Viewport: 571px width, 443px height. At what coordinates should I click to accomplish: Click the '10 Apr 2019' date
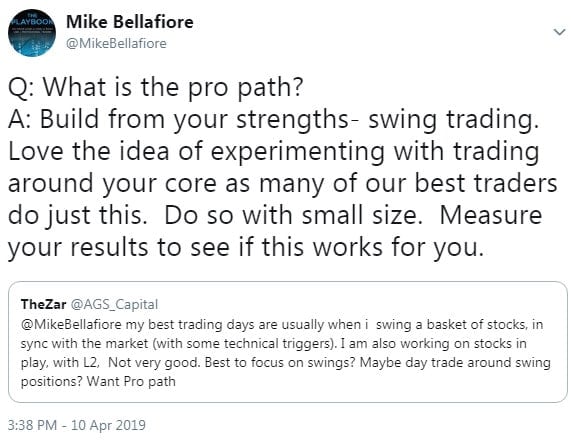[x=109, y=425]
